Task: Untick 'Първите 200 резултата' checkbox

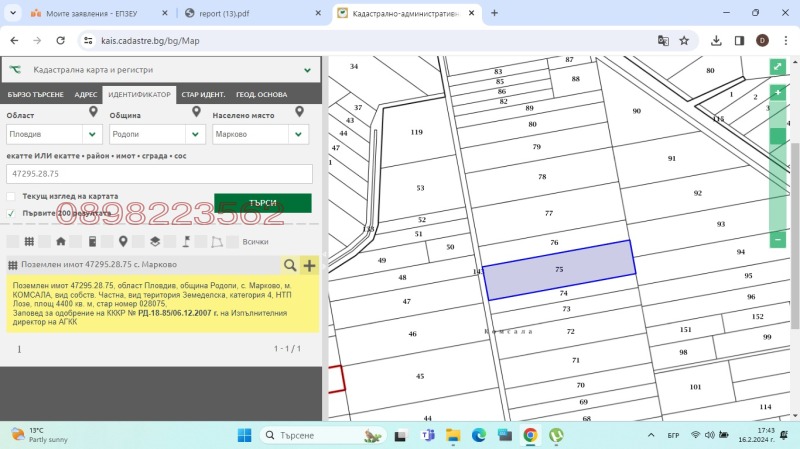Action: point(11,213)
